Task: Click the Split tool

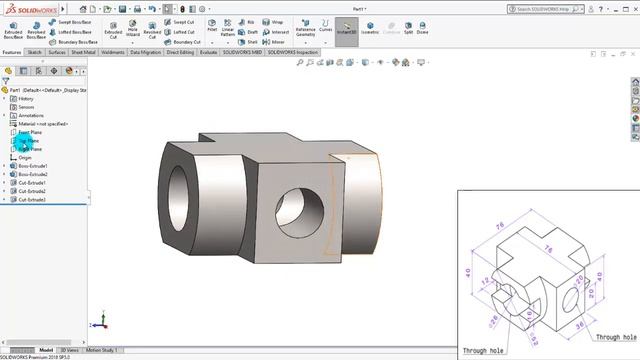Action: pos(408,28)
